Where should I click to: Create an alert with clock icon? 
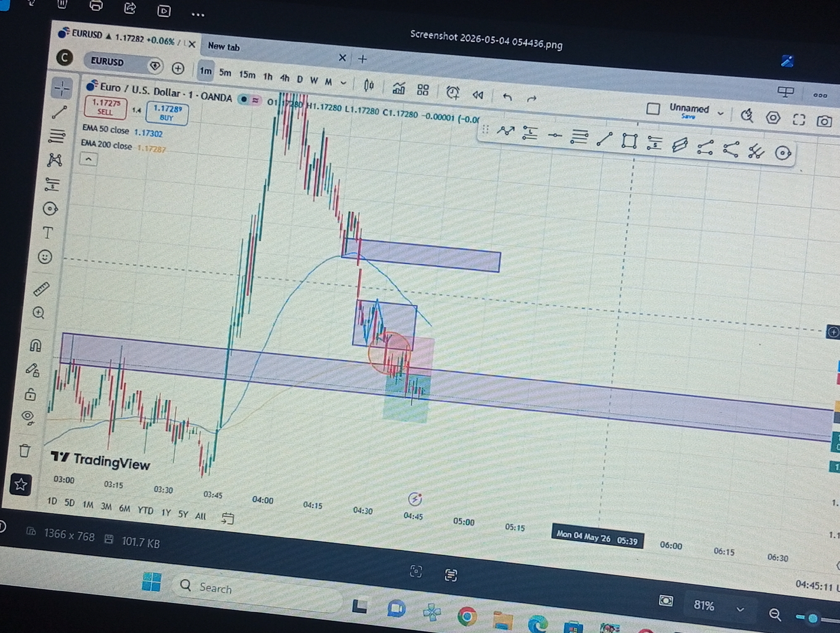[452, 92]
